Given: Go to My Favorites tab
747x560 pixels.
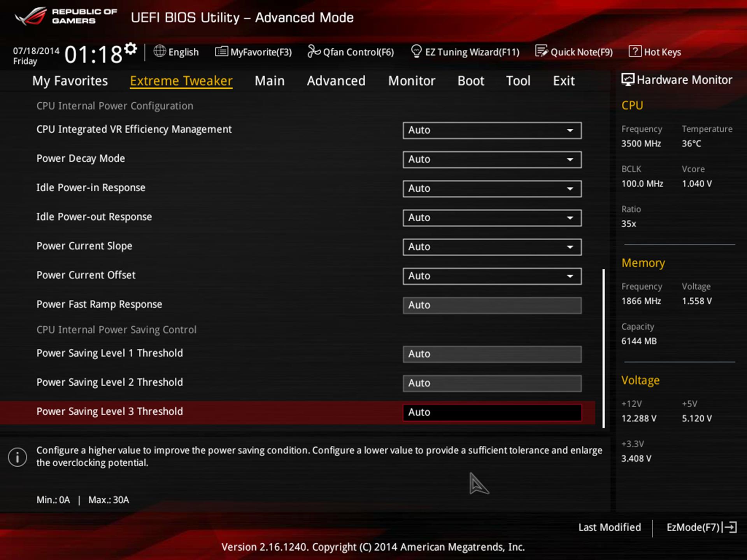Looking at the screenshot, I should pos(70,81).
